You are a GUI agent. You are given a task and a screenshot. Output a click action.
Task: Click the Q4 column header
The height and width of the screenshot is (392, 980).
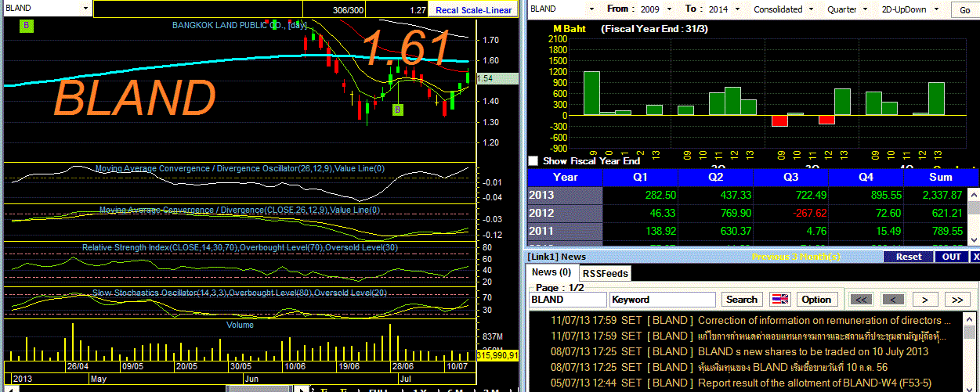coord(866,177)
